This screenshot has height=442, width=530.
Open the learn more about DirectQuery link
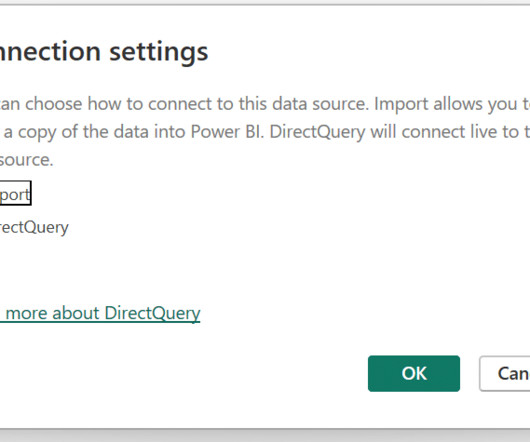point(100,314)
